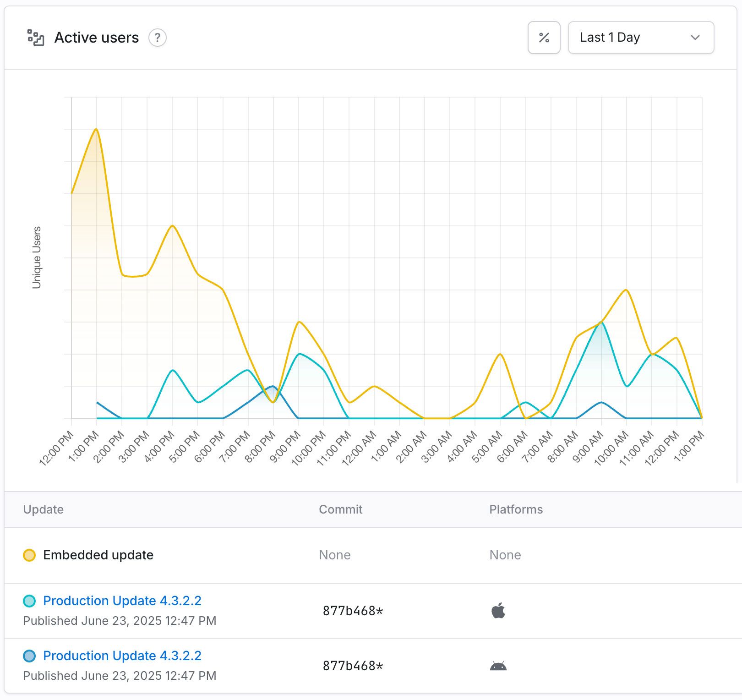Click the blue Production Update legend dot
This screenshot has height=700, width=742.
click(x=29, y=656)
